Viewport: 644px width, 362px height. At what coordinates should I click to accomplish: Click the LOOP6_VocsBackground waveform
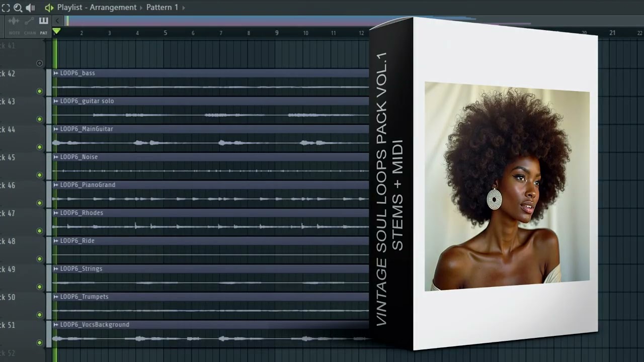(x=210, y=338)
